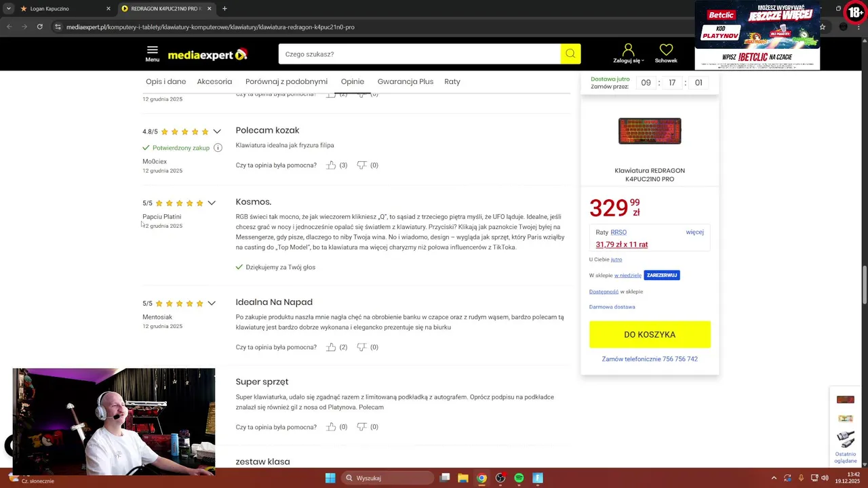The image size is (868, 488).
Task: Open the Raty section tab
Action: 452,81
